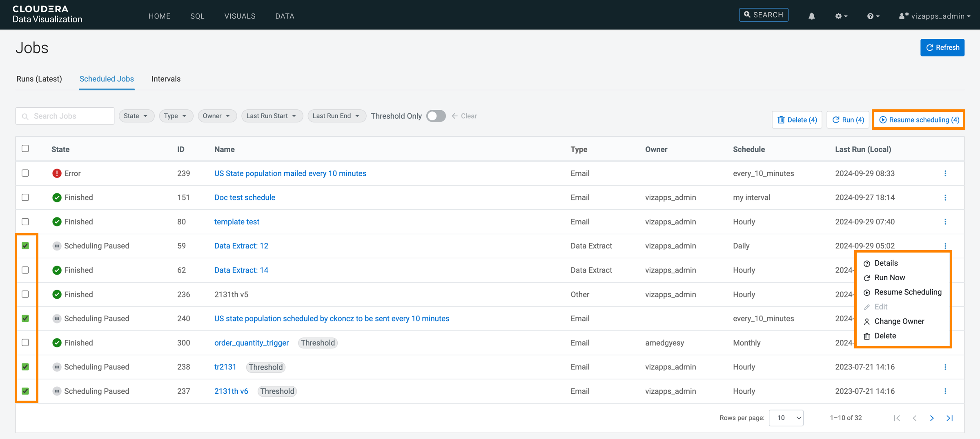Toggle the Threshold Only switch

pyautogui.click(x=436, y=116)
